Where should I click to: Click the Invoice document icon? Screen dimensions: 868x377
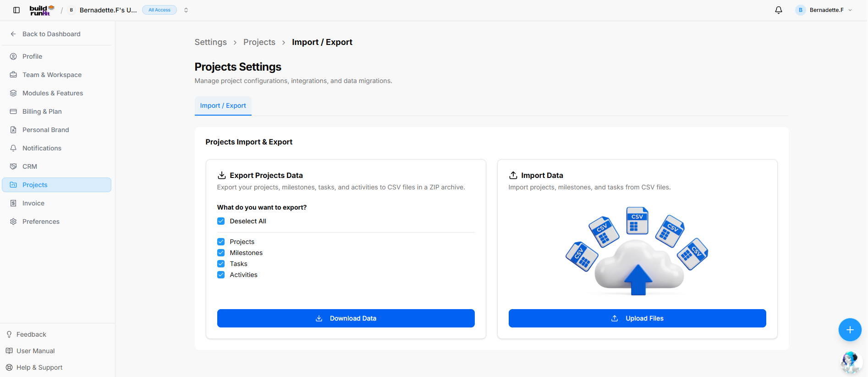pos(13,203)
